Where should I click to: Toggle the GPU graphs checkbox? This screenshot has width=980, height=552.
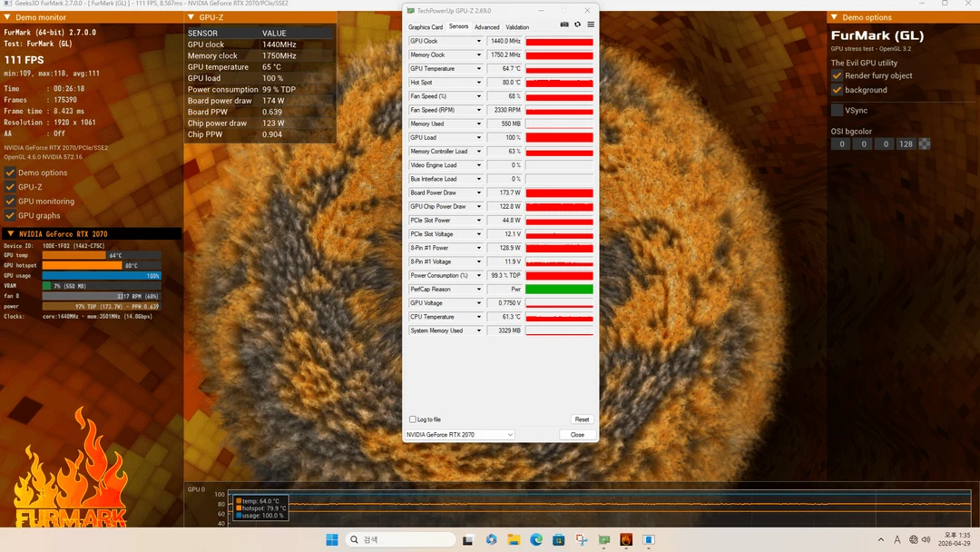tap(10, 216)
